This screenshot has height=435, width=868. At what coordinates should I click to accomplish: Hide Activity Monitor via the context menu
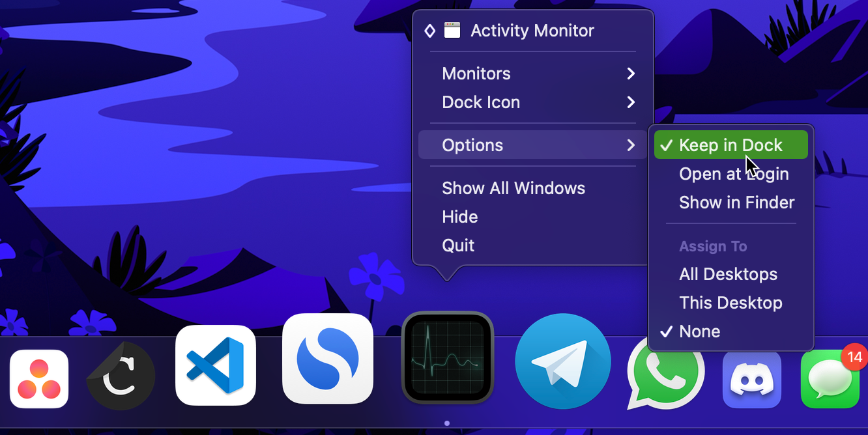click(460, 216)
